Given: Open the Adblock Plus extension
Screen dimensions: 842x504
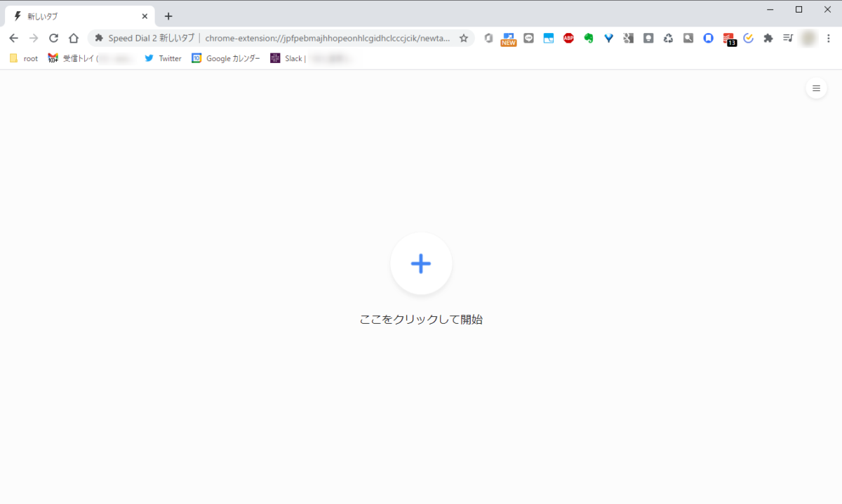Looking at the screenshot, I should [x=568, y=39].
